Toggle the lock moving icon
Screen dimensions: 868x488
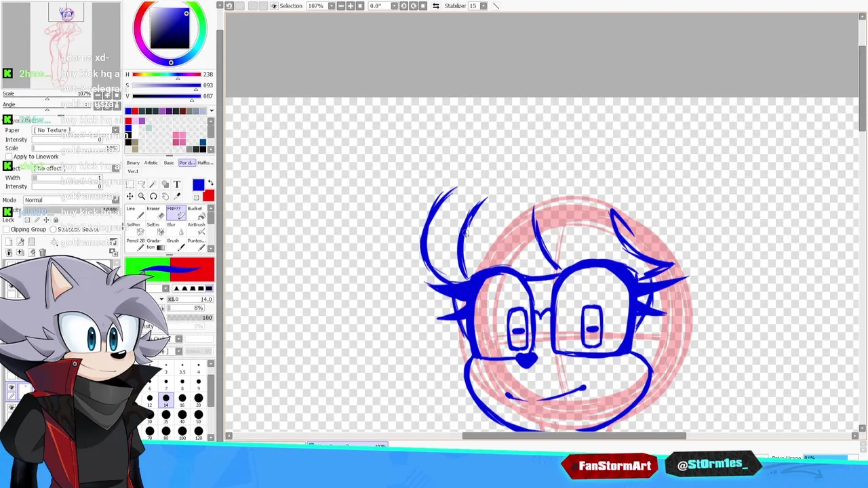(46, 220)
